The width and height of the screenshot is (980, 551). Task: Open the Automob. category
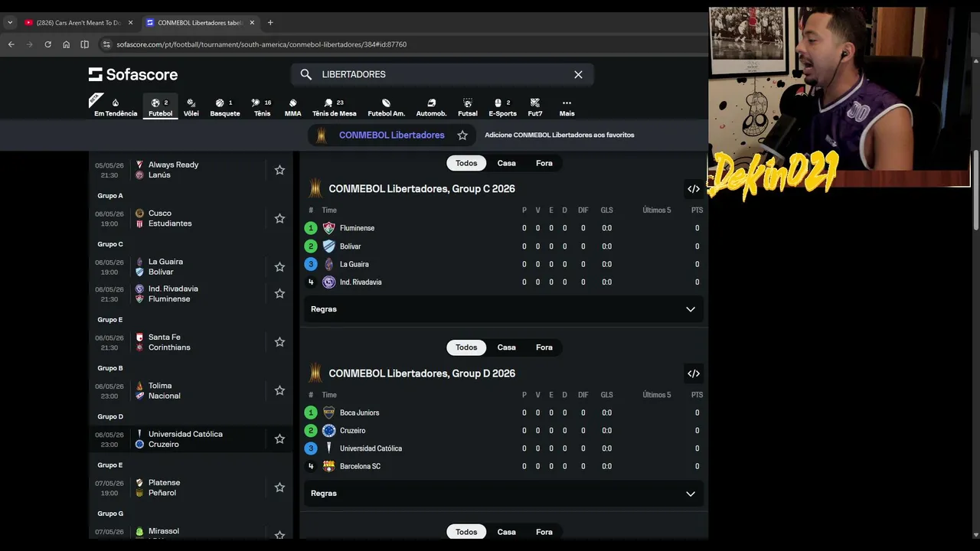[431, 107]
